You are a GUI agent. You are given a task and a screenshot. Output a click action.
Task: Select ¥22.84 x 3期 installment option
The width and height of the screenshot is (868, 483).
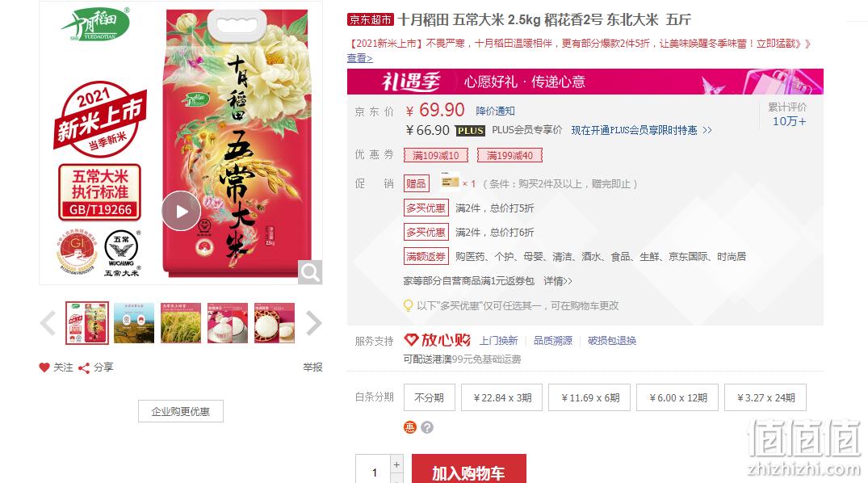tap(502, 397)
